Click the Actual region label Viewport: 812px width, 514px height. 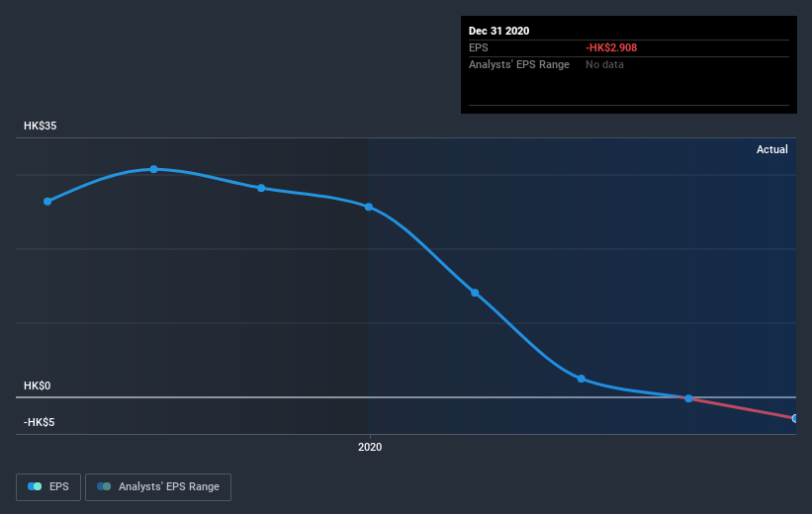click(772, 149)
